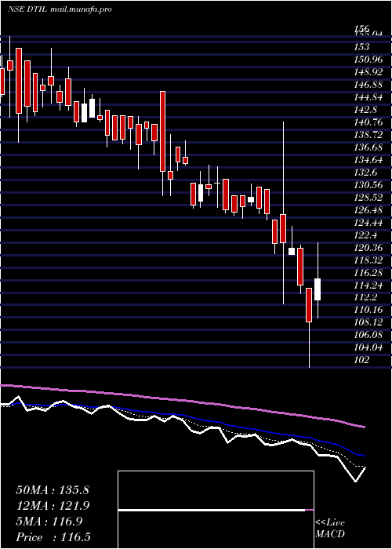392x549 pixels.
Task: Click the white line in the MACD box
Action: [212, 511]
